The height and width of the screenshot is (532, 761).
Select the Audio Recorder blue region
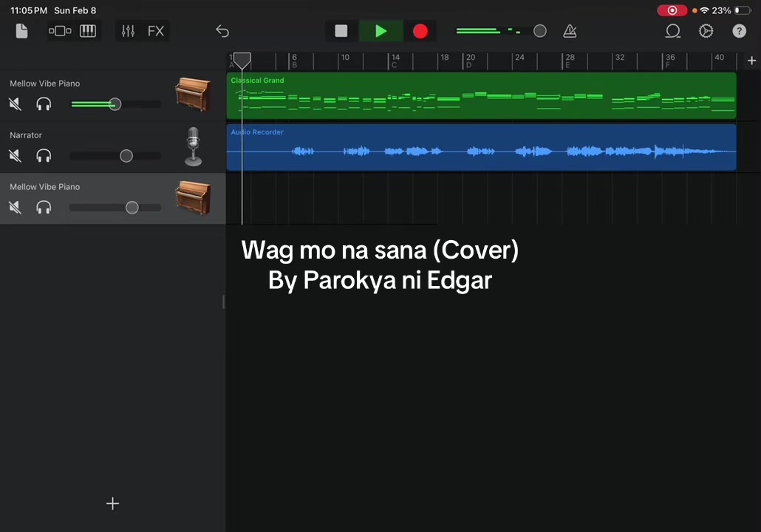click(482, 147)
